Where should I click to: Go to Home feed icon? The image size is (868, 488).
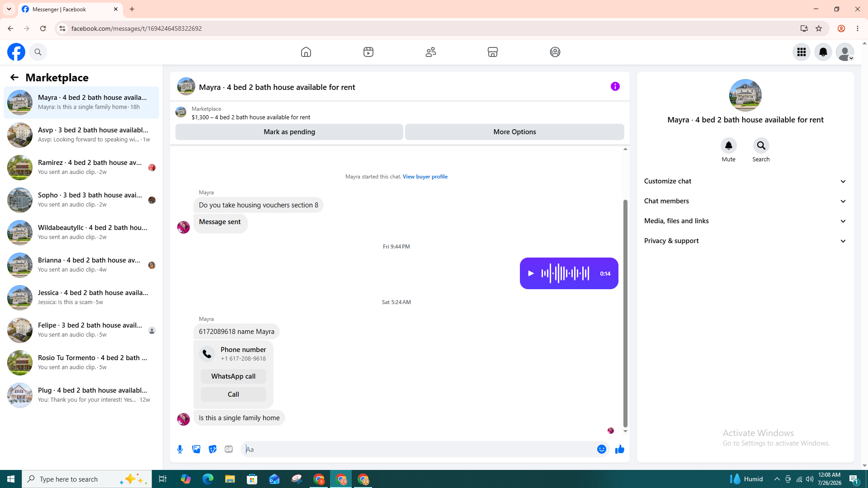[x=306, y=52]
